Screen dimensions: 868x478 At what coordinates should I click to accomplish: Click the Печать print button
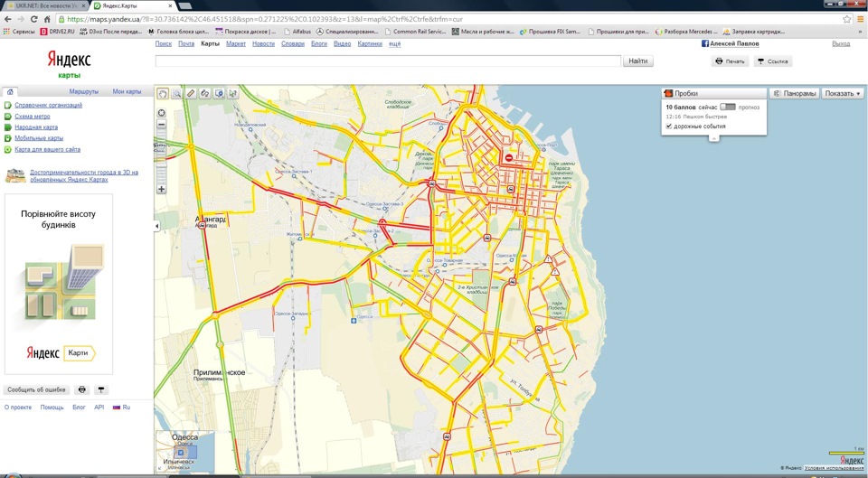[x=730, y=61]
